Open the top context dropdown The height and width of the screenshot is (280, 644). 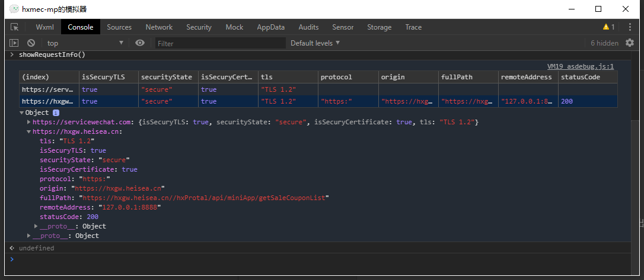coord(85,43)
